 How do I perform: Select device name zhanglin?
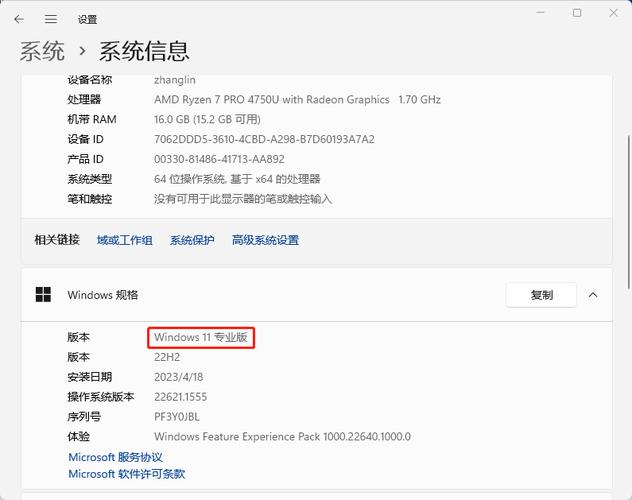point(175,80)
